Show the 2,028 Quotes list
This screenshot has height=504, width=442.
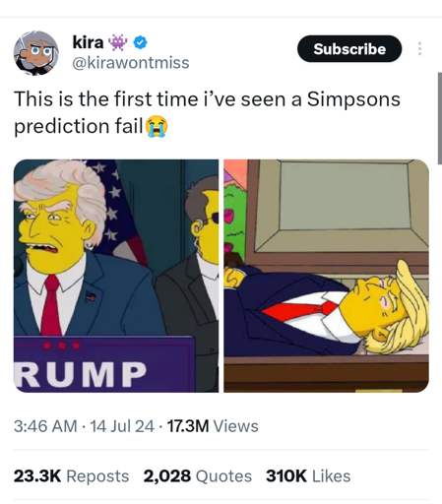[x=198, y=476]
